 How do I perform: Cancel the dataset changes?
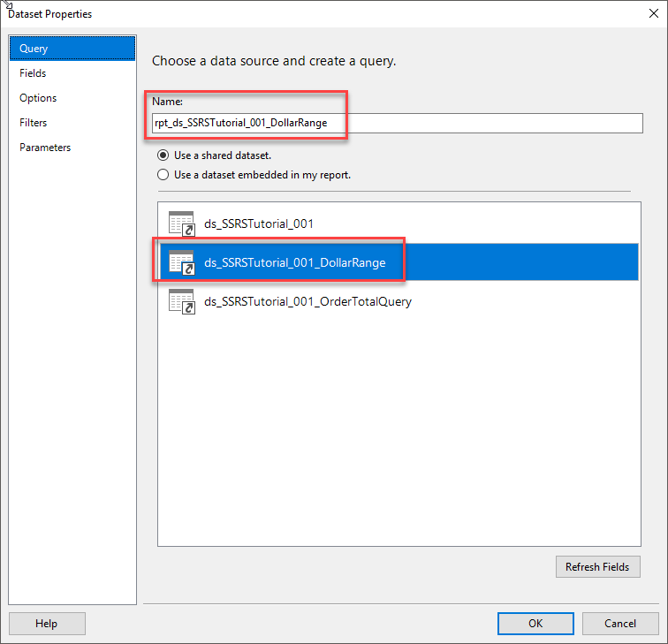(x=620, y=623)
